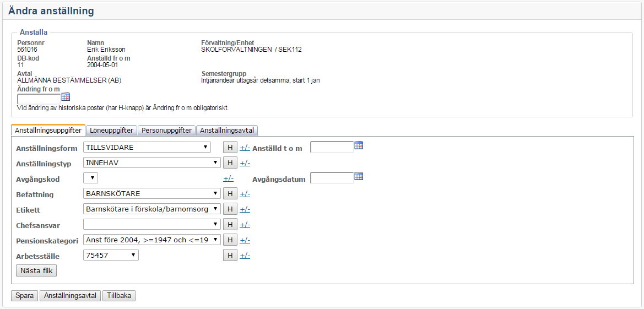Click H history button for Anställningsform
The width and height of the screenshot is (644, 309).
(230, 148)
